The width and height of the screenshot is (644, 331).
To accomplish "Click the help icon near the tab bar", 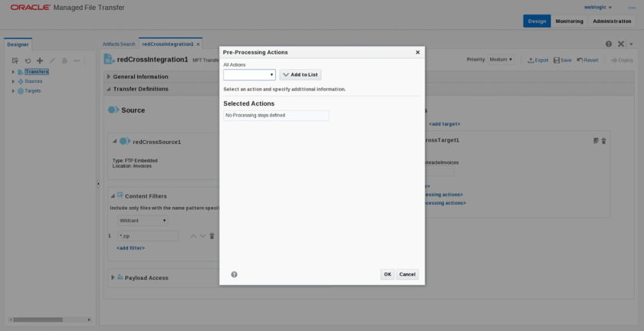I will (x=609, y=44).
